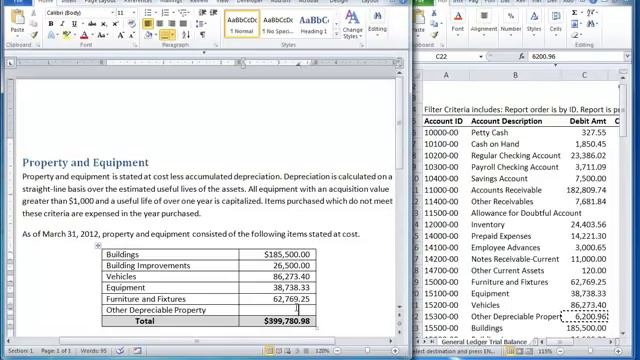Click the Word horizontal scrollbar

pos(197,340)
